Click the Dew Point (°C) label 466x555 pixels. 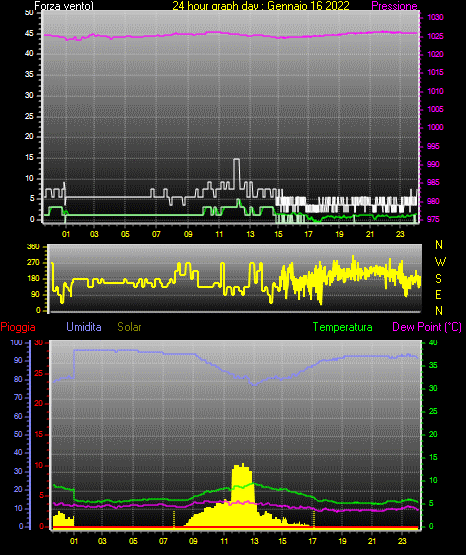(x=427, y=327)
